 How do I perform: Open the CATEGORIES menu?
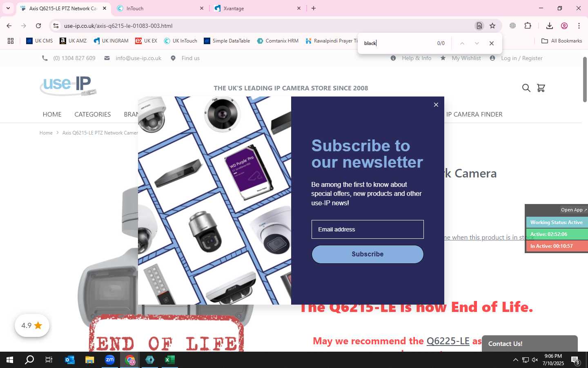pyautogui.click(x=93, y=114)
